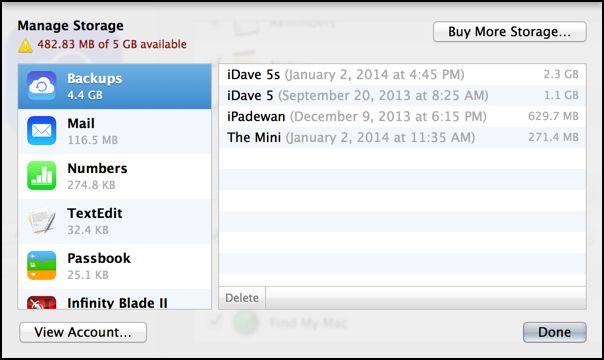The width and height of the screenshot is (604, 360).
Task: Choose the iPadewan backup row
Action: point(402,116)
